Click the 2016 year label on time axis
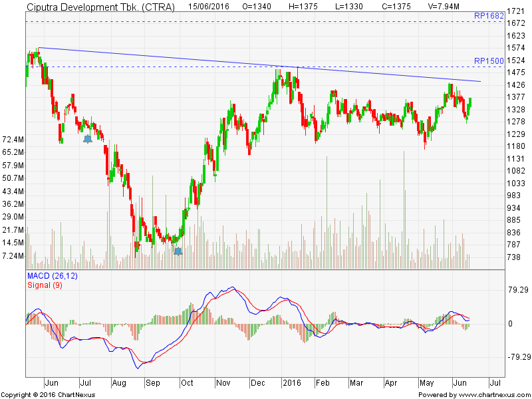 292,383
